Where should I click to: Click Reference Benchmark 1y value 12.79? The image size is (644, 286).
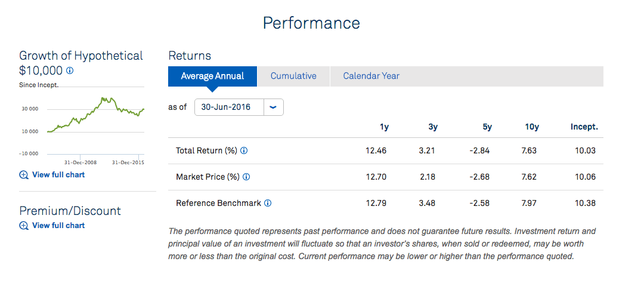tap(376, 203)
